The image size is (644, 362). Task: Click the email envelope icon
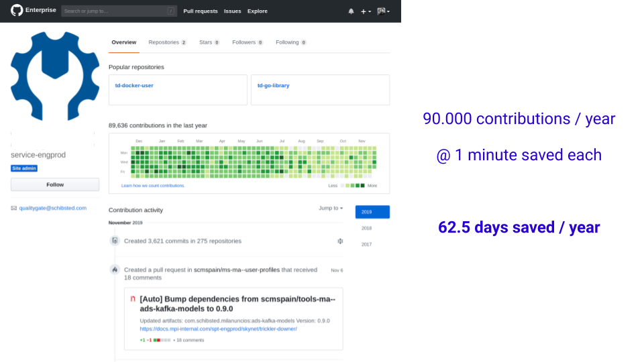(x=13, y=208)
